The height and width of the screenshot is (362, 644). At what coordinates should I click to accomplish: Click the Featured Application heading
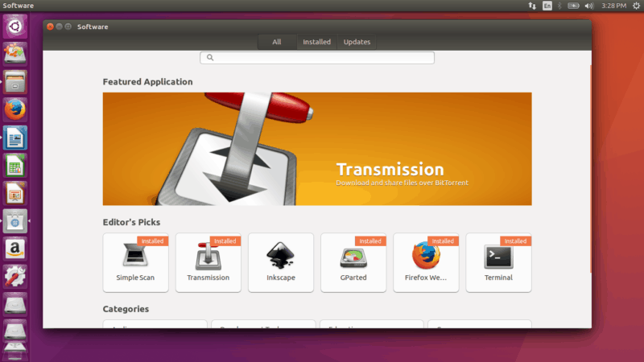(x=147, y=82)
